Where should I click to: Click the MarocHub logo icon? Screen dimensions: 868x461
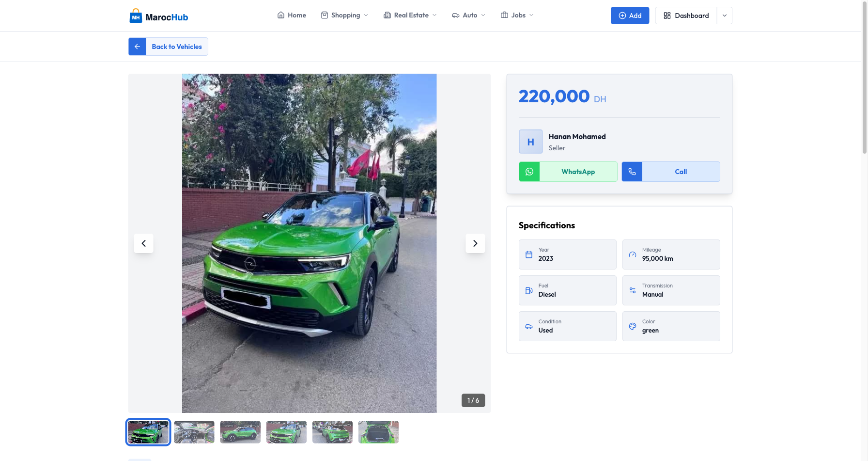click(x=136, y=16)
